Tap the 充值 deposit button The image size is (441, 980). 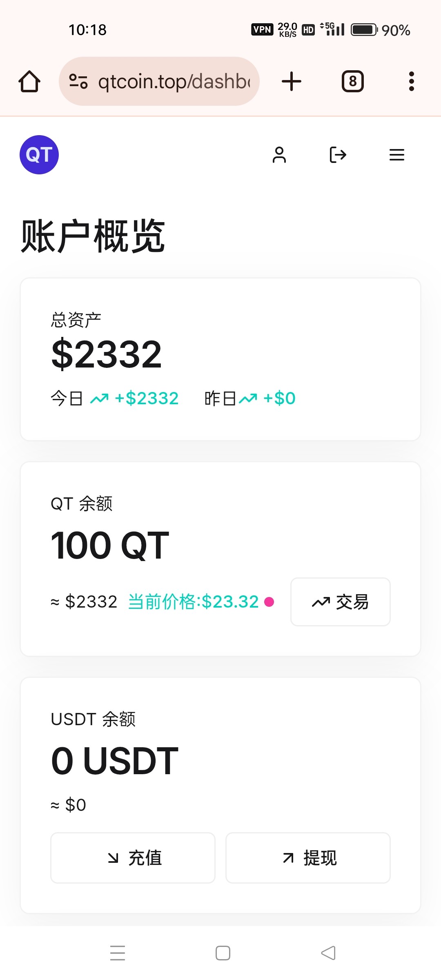[x=133, y=857]
